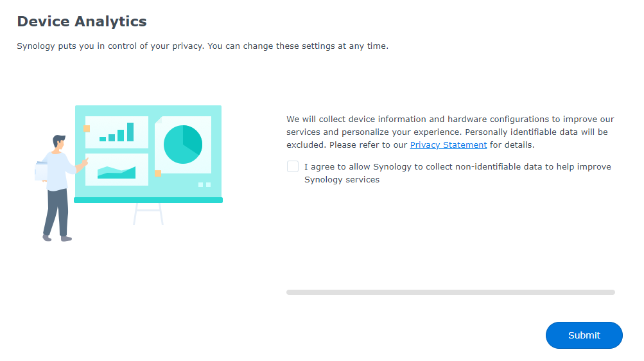644x361 pixels.
Task: Click the "Device Analytics" heading
Action: 82,21
